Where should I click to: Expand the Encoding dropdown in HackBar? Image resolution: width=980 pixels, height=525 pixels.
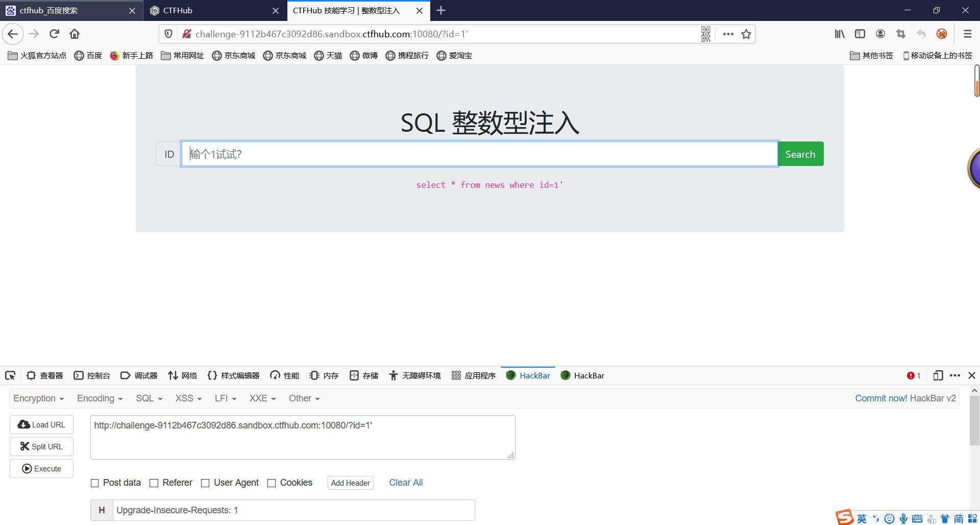100,399
